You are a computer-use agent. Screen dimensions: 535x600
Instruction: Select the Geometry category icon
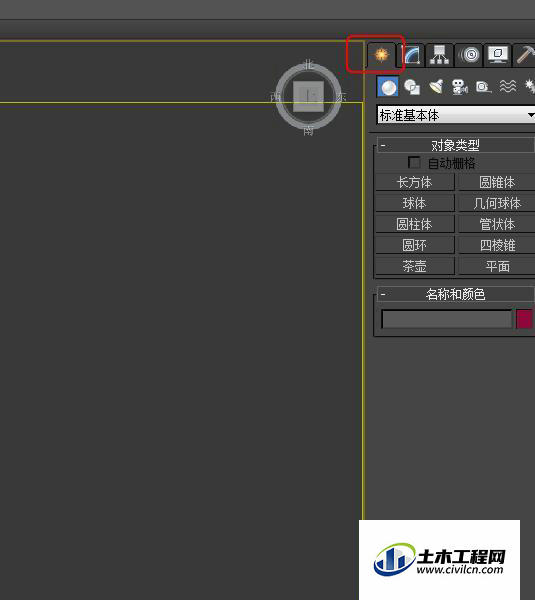point(388,87)
